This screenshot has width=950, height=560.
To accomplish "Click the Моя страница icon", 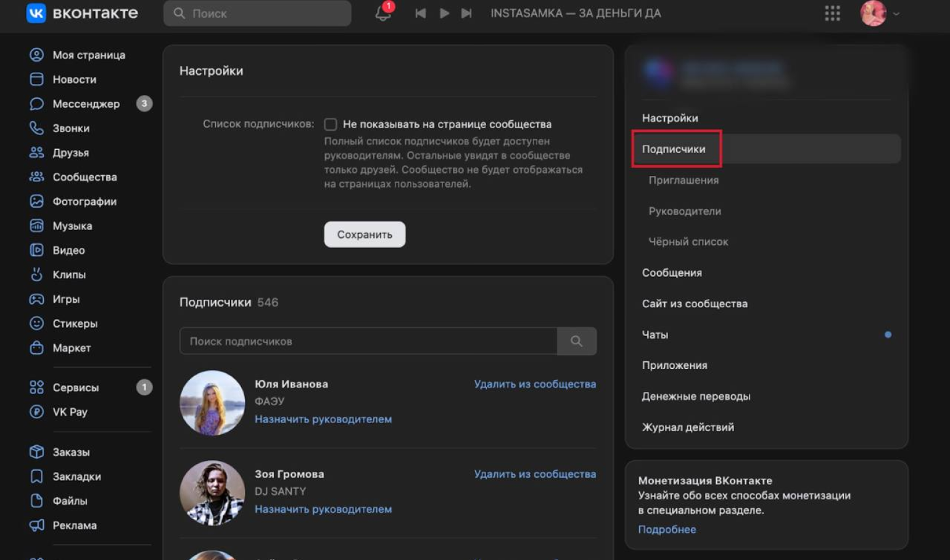I will coord(36,55).
